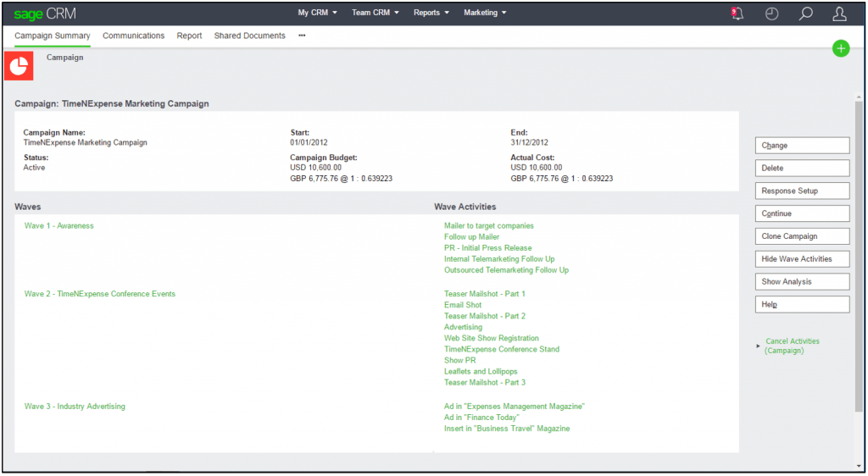This screenshot has width=868, height=476.
Task: Click the scrollbar up arrow
Action: (859, 97)
